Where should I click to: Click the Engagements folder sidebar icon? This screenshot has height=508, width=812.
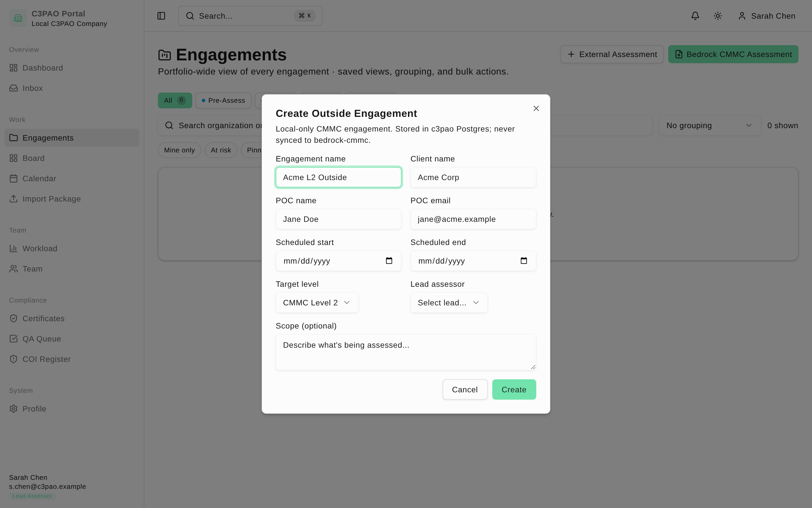tap(14, 138)
